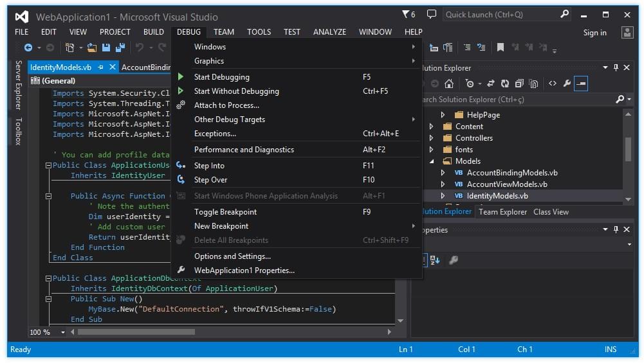Select AccountViewModels.vb in Solution Explorer

pos(507,184)
